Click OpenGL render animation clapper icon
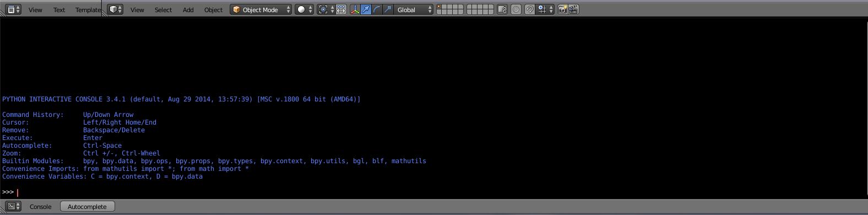The image size is (868, 215). point(573,9)
